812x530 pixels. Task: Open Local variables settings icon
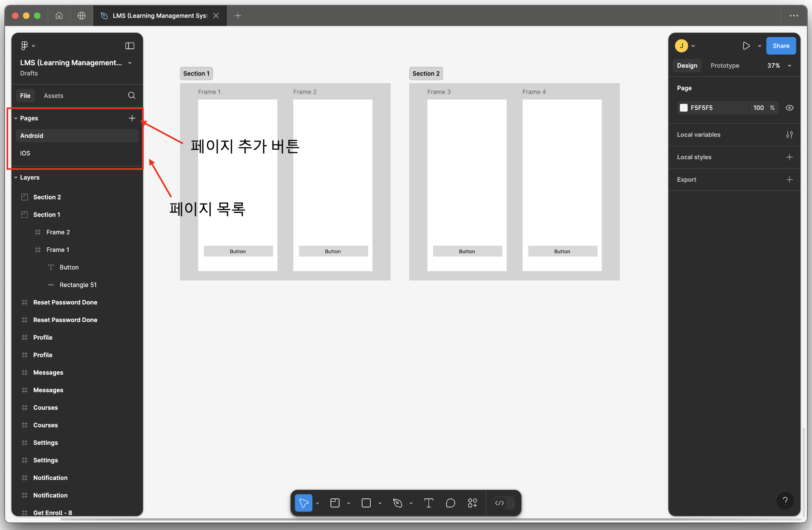[789, 135]
